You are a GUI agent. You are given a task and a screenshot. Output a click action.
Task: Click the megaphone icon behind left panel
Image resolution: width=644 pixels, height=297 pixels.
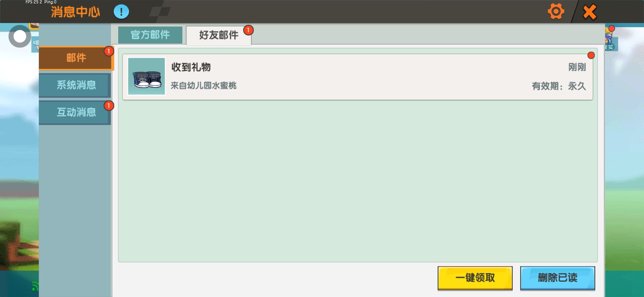pos(36,44)
